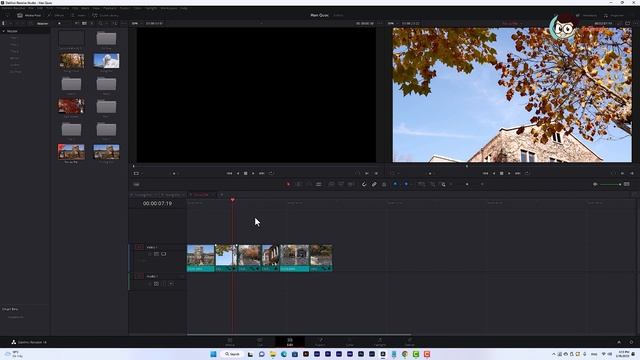Switch to the Color page tab
Image resolution: width=640 pixels, height=360 pixels.
pos(350,342)
